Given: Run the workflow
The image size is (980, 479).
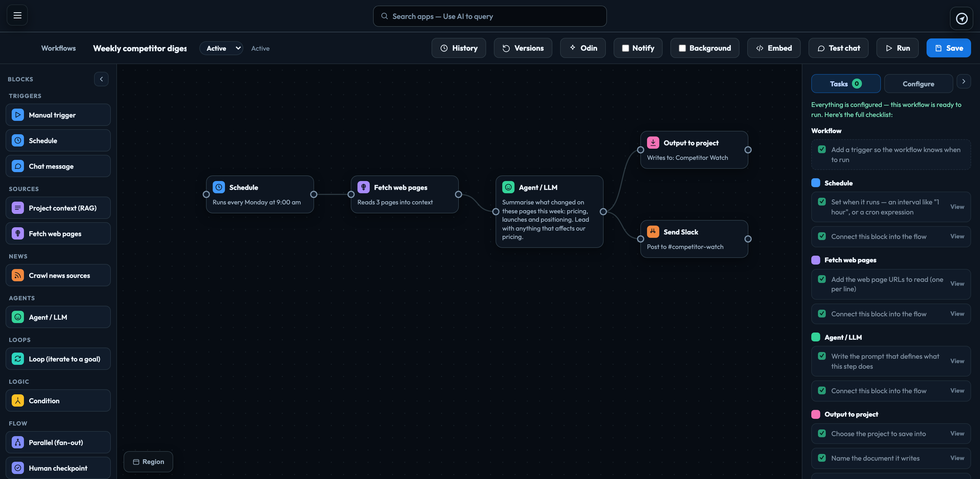Looking at the screenshot, I should coord(897,48).
